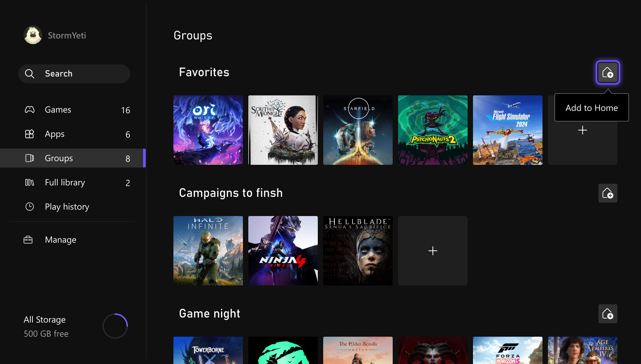Select the Full library icon
The width and height of the screenshot is (641, 364).
click(30, 182)
